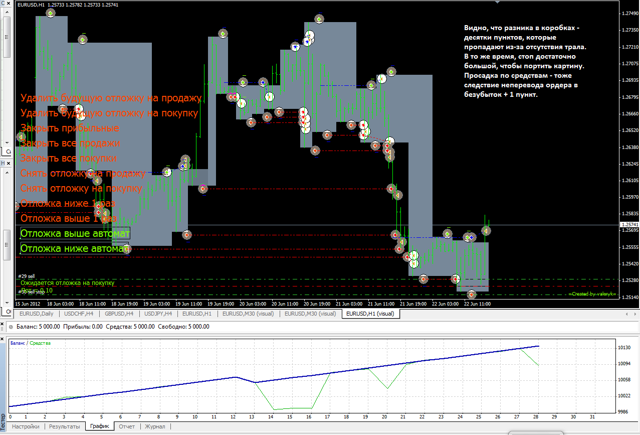Click the current price label 1.25741
The height and width of the screenshot is (435, 640).
(x=630, y=225)
